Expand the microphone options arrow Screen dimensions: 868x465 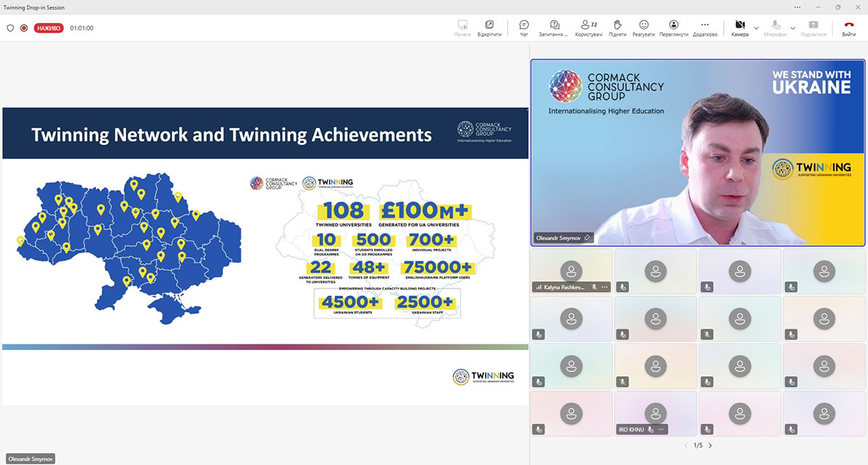[793, 28]
